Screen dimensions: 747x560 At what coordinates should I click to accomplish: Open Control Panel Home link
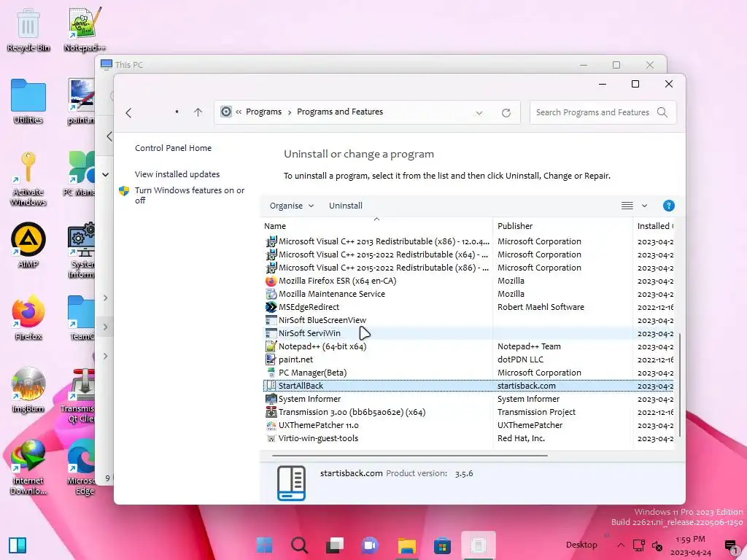pos(173,148)
